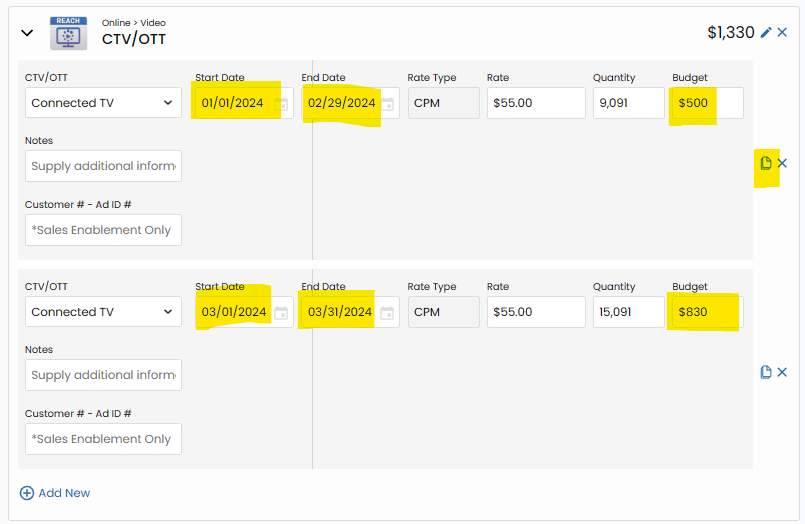Click the 15,091 quantity field

[x=628, y=312]
